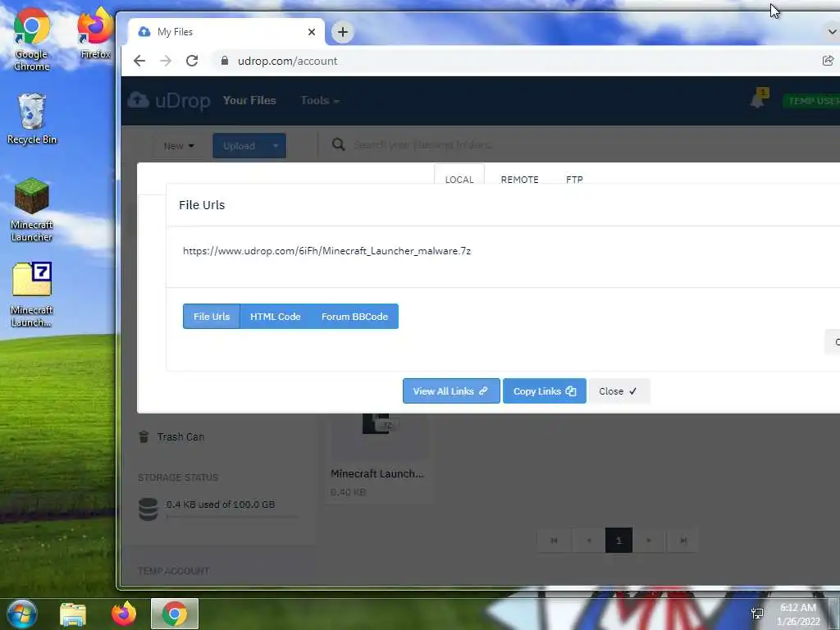
Task: Open Your Files nav link
Action: click(249, 100)
